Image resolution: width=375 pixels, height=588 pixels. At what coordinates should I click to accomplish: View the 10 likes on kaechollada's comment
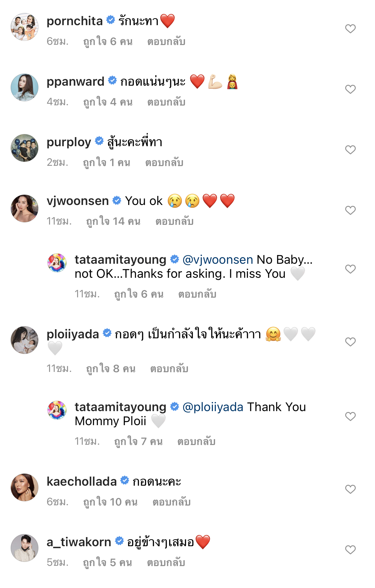click(x=110, y=502)
